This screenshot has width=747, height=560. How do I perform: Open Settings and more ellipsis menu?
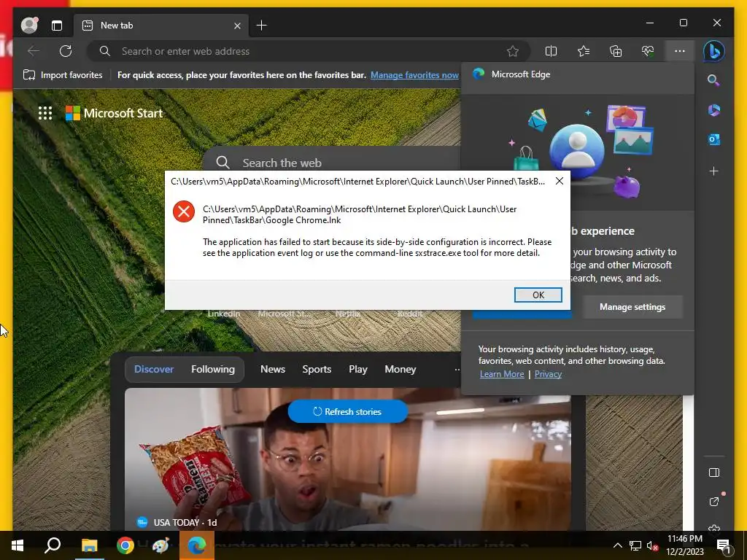pyautogui.click(x=680, y=51)
